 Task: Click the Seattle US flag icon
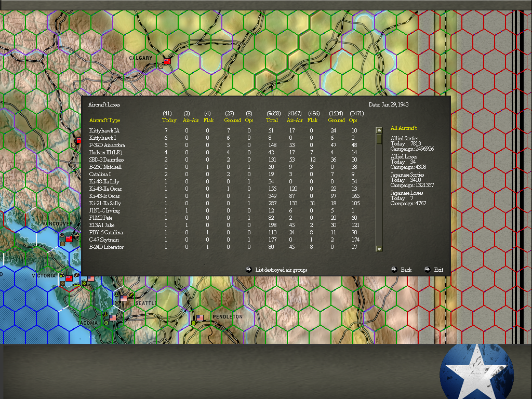[x=124, y=298]
